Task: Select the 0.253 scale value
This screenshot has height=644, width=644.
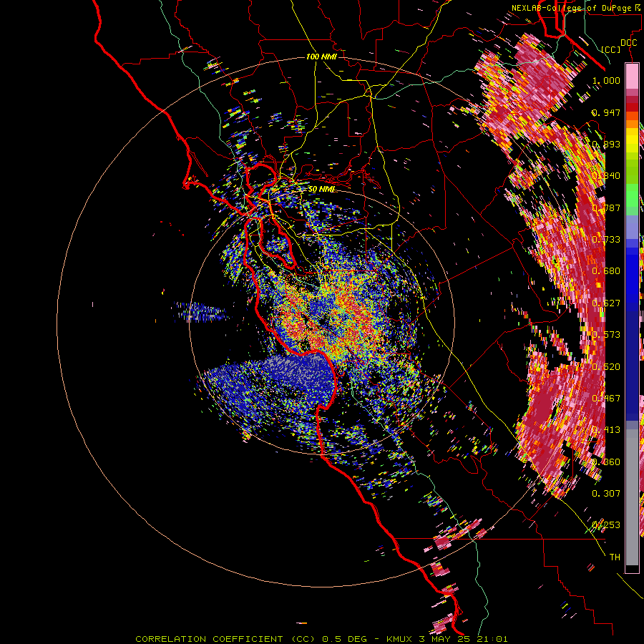Action: [606, 525]
